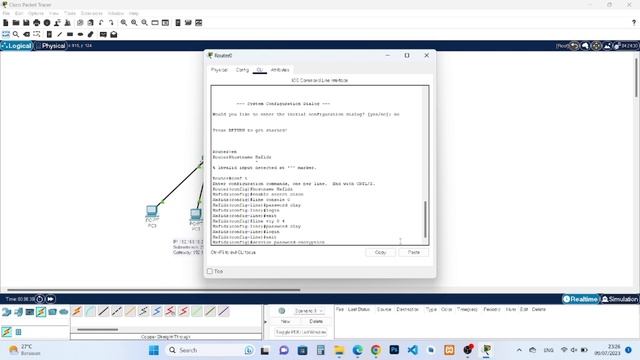Click the Copy button in CLI window
The width and height of the screenshot is (640, 360).
coord(380,252)
